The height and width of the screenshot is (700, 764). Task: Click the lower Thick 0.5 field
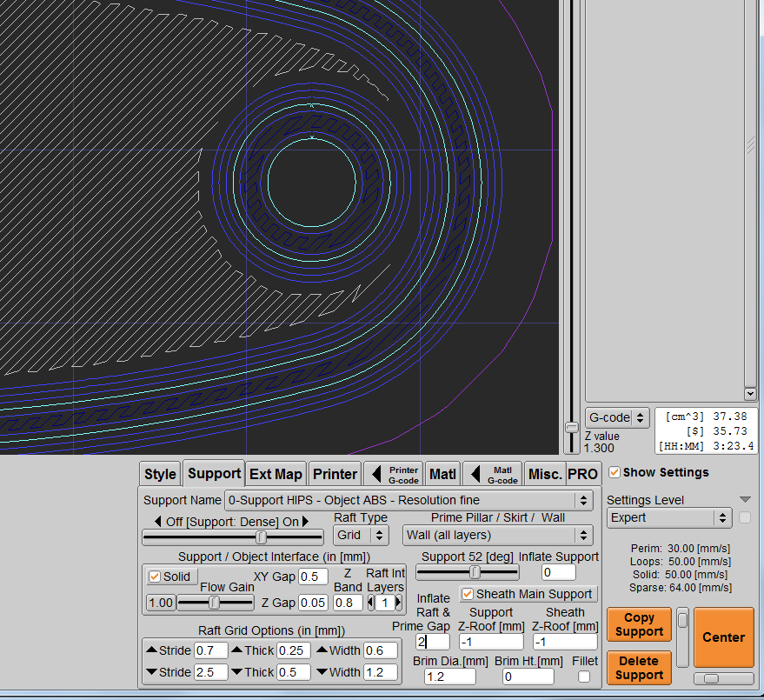294,672
